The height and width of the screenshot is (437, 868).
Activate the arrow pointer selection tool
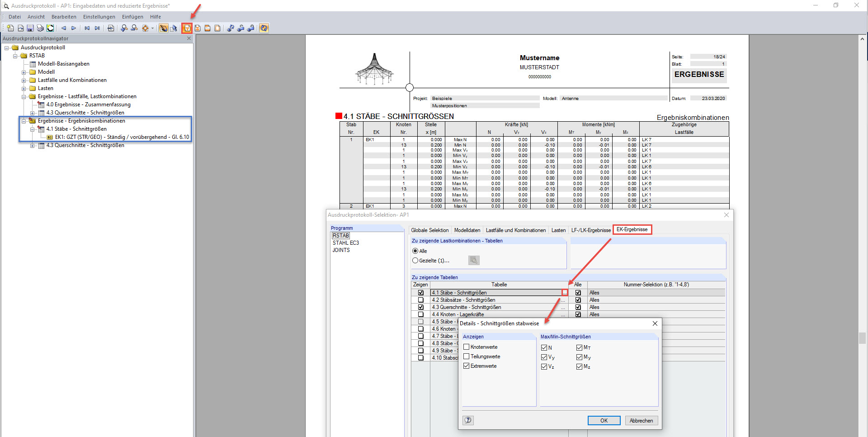(174, 28)
